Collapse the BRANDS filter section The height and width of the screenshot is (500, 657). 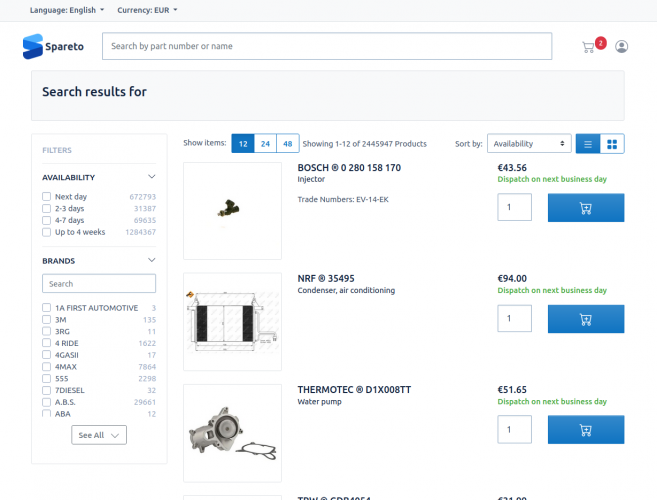152,260
